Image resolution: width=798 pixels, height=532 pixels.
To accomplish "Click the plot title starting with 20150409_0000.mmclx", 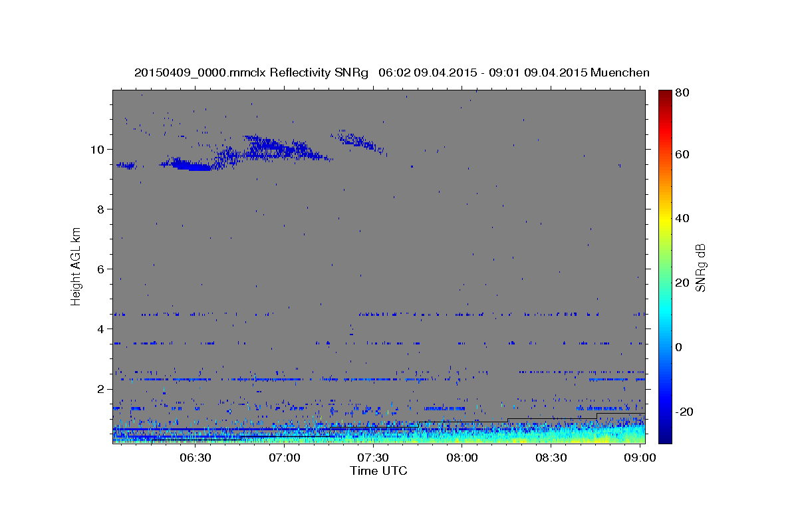I will 392,72.
